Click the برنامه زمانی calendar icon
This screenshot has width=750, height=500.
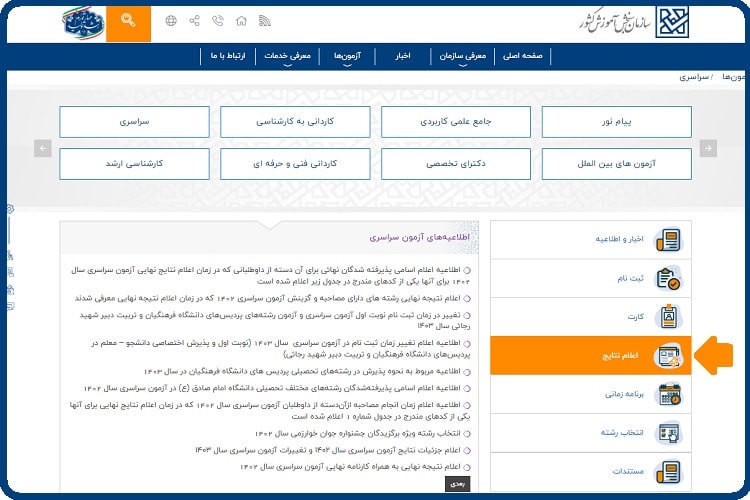pyautogui.click(x=669, y=394)
